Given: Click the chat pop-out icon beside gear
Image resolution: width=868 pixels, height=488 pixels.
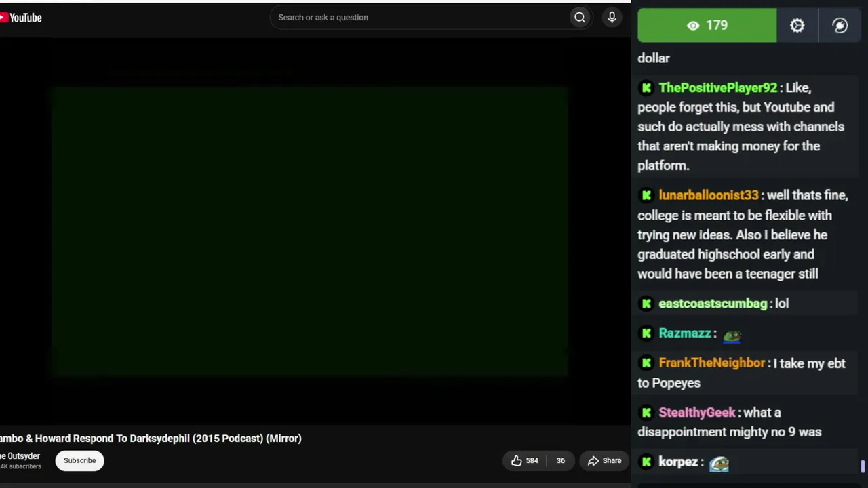Looking at the screenshot, I should tap(840, 26).
